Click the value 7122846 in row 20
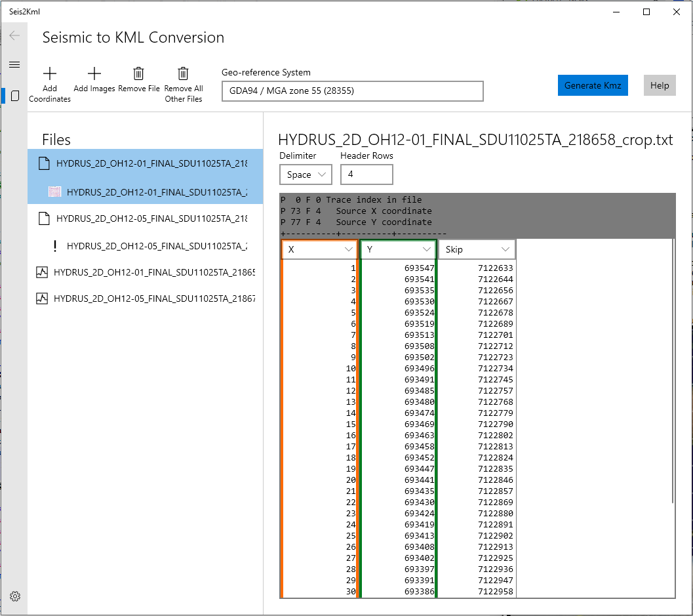Viewport: 693px width, 616px height. [x=496, y=480]
